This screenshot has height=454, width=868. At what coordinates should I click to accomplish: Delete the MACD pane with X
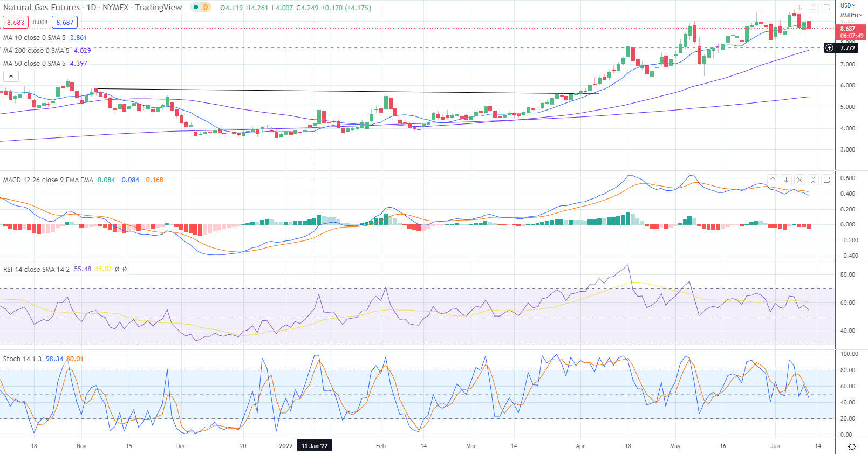[x=799, y=180]
